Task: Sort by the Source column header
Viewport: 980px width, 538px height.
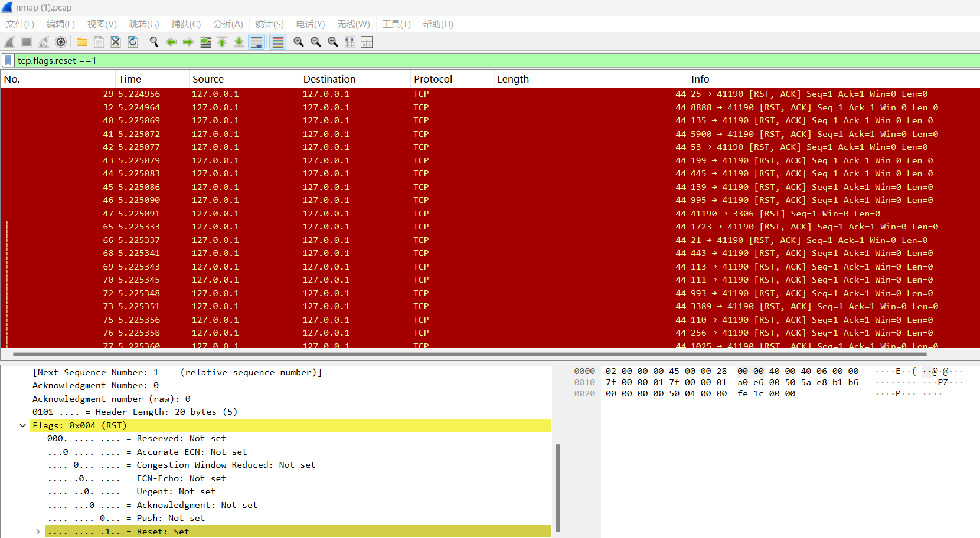Action: point(244,79)
